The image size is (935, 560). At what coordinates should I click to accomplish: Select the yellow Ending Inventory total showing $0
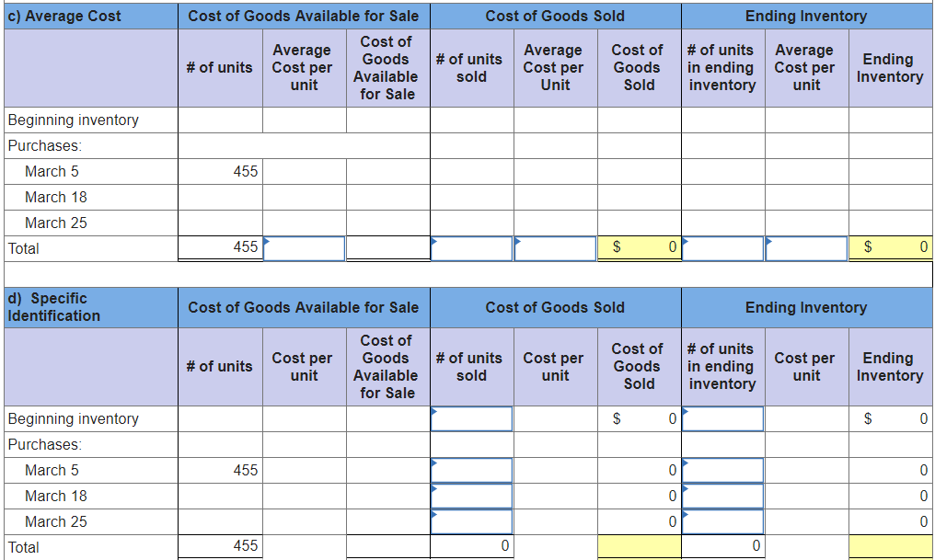click(890, 248)
